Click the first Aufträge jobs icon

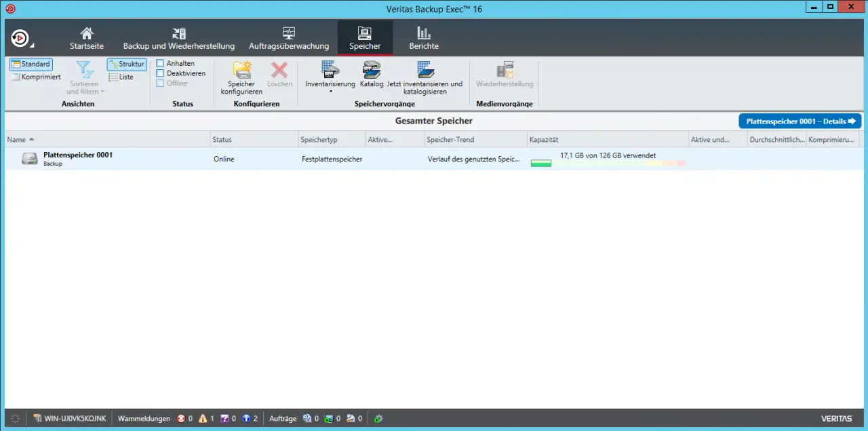point(307,419)
